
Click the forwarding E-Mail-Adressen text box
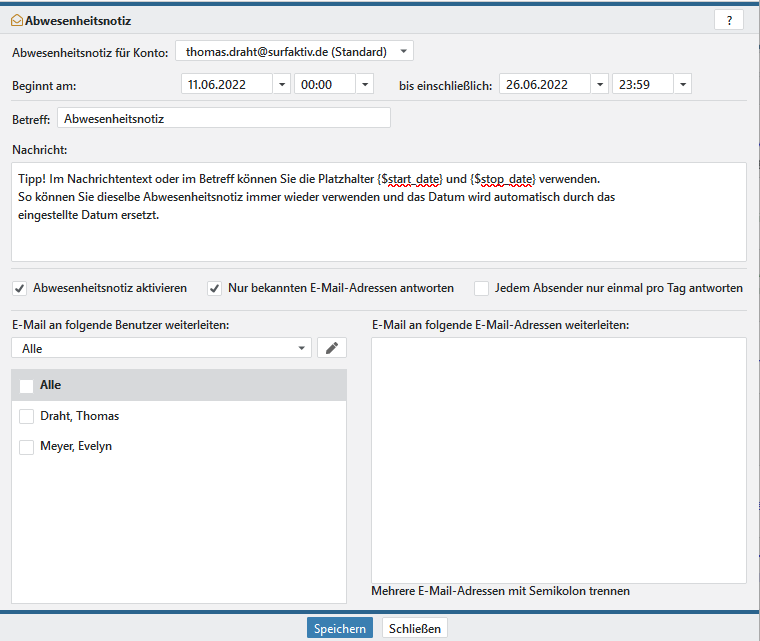click(x=558, y=460)
